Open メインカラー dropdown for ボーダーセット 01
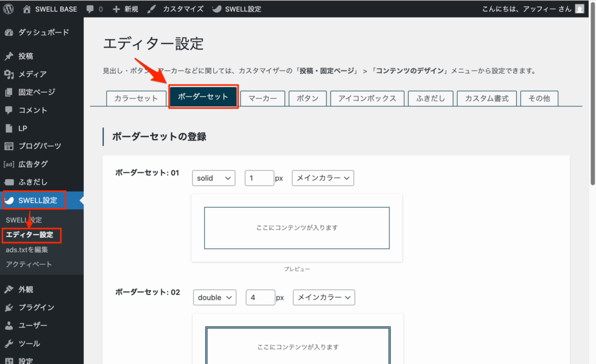This screenshot has height=364, width=596. click(x=322, y=178)
